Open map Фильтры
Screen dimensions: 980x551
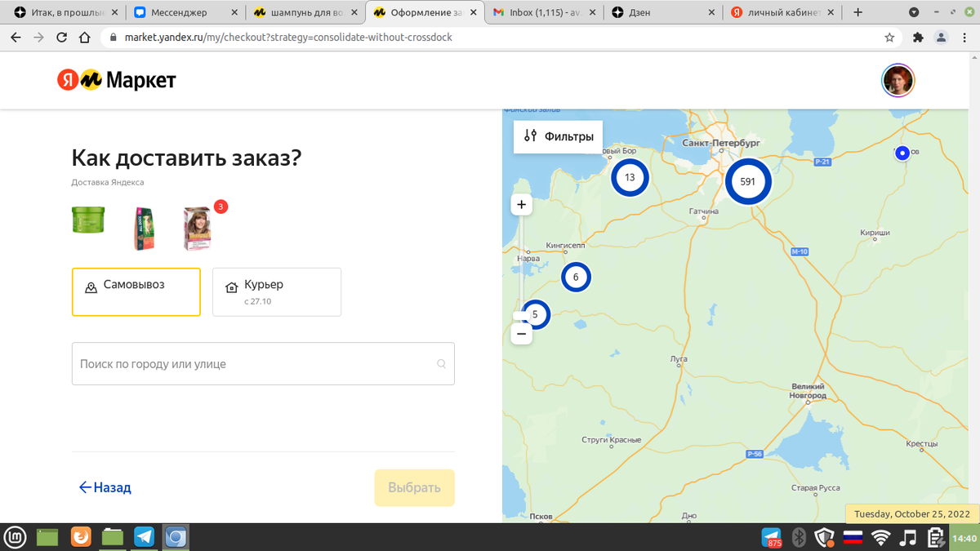(559, 136)
